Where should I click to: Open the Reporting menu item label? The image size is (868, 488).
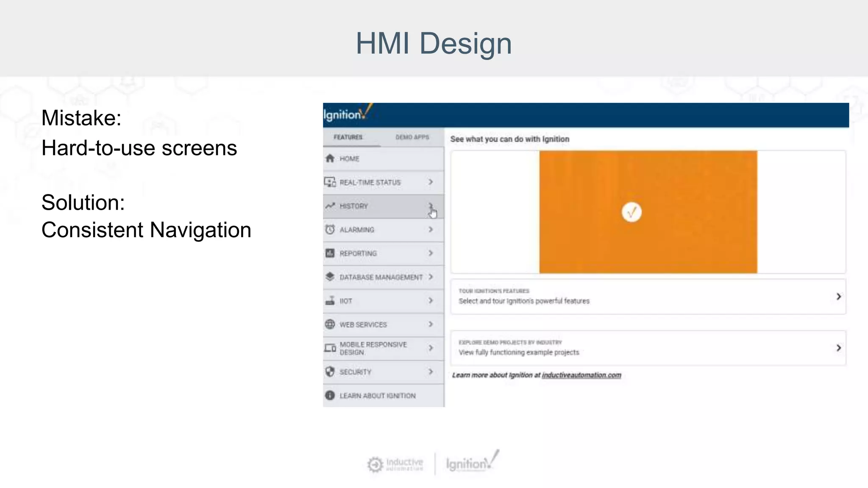click(x=358, y=254)
